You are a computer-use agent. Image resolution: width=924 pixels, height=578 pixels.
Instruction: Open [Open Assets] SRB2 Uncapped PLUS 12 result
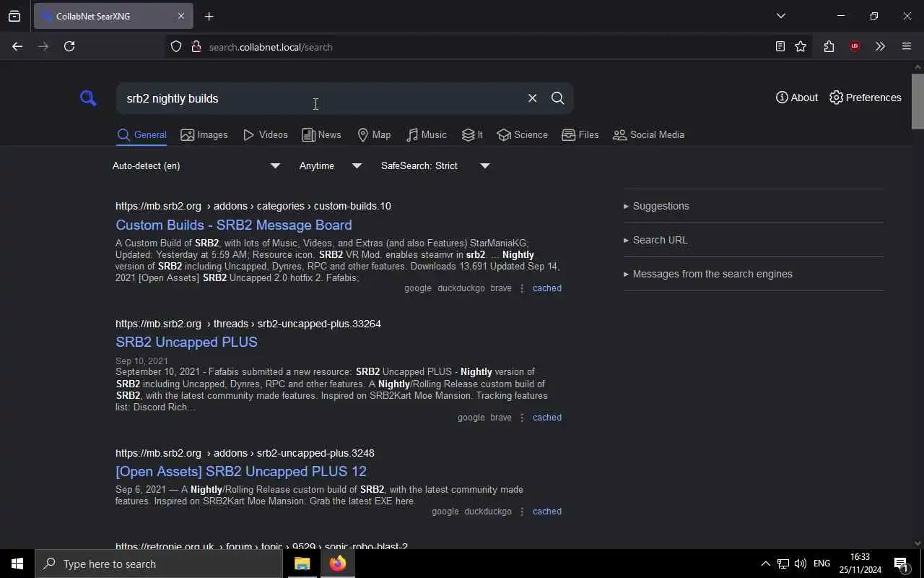[x=241, y=471]
